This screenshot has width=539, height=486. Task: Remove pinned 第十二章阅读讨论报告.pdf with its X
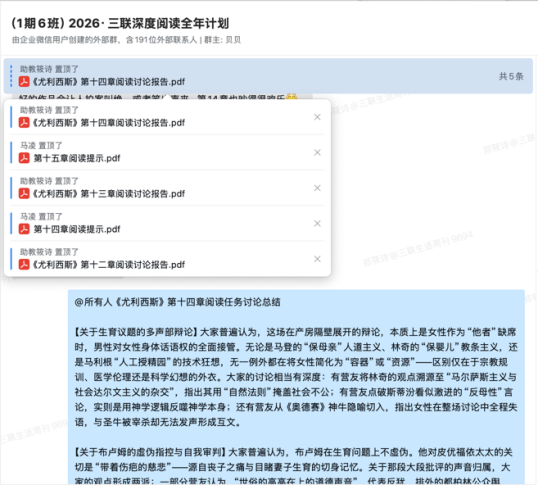(x=317, y=259)
